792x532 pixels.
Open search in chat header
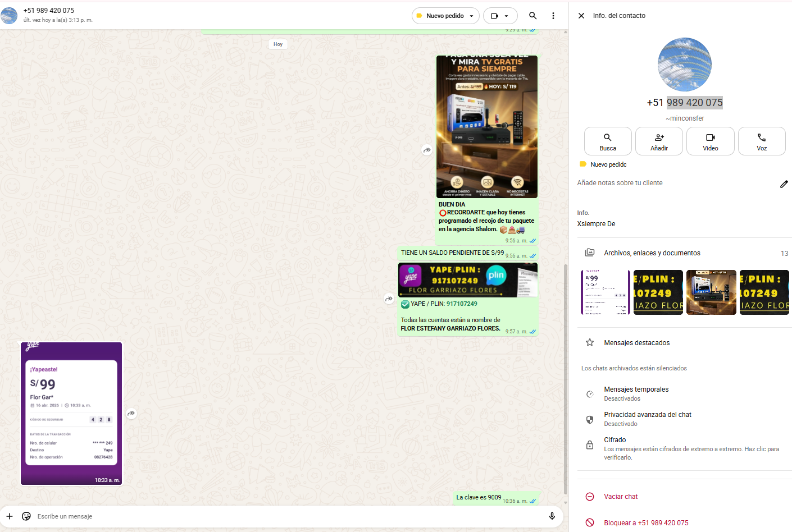pos(532,16)
